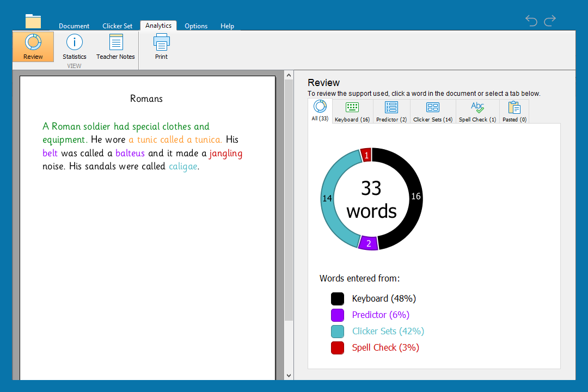The height and width of the screenshot is (392, 588).
Task: Click the word 'jangling' in the document
Action: [x=226, y=154]
